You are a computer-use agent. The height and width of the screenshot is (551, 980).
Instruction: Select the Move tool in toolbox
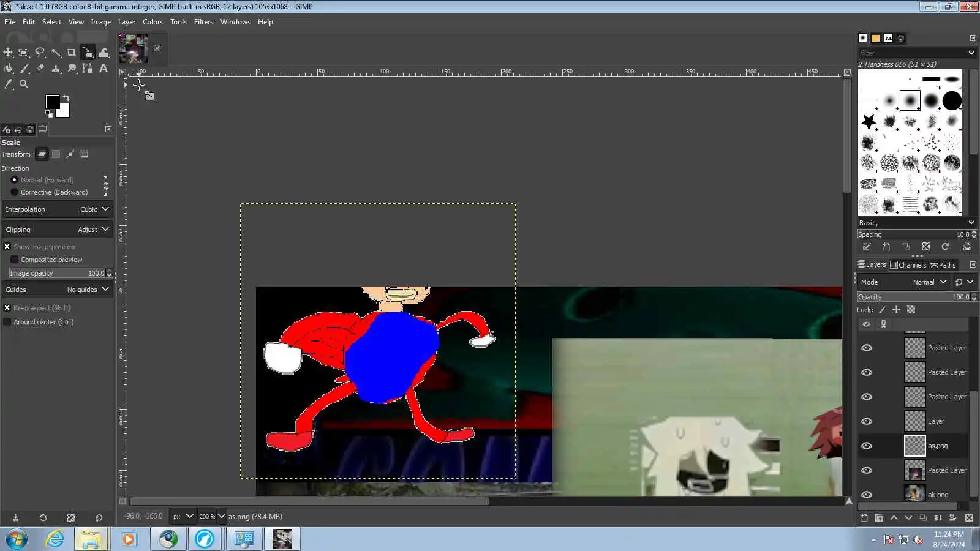[8, 53]
